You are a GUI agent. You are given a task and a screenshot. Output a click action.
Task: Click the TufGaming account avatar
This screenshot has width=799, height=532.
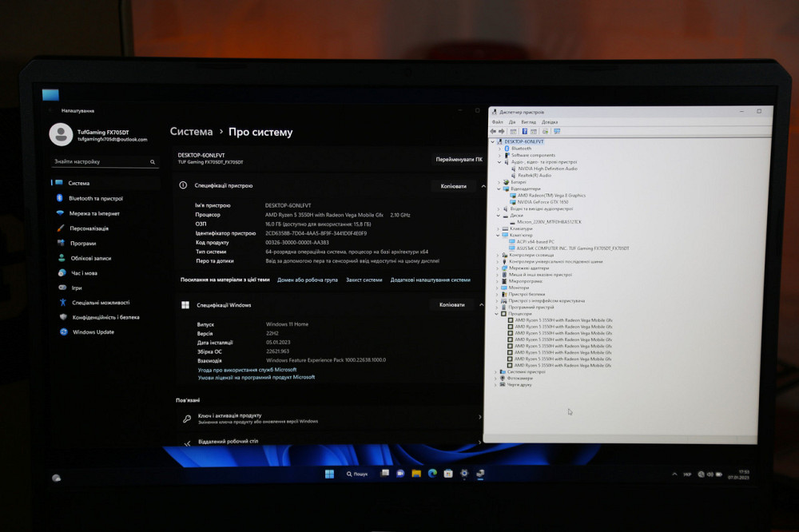(61, 133)
